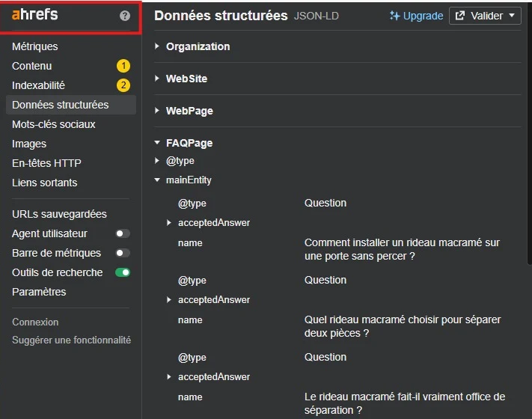Expand the Organization section

156,46
